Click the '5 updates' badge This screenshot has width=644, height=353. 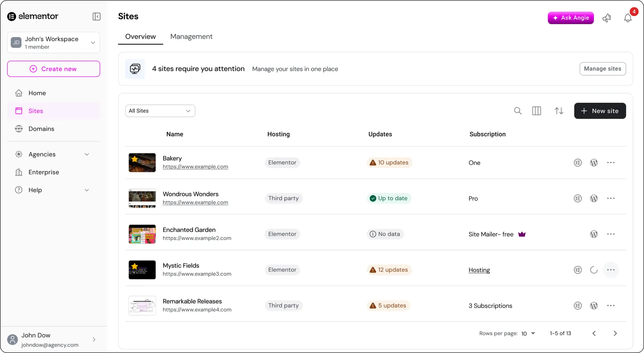coord(388,306)
